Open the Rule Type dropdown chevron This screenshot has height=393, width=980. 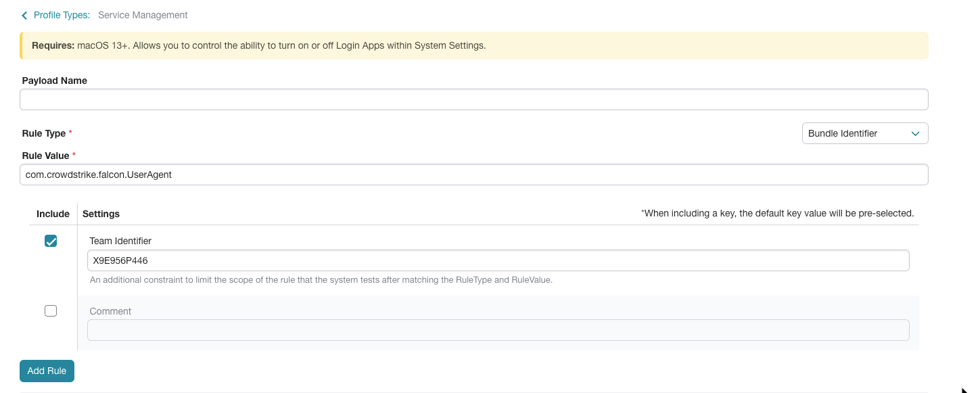(x=916, y=133)
